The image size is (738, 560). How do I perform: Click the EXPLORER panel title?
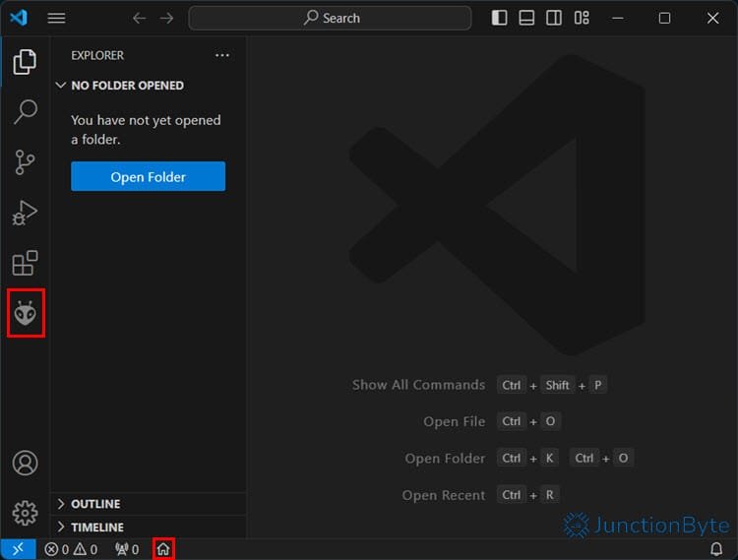(x=97, y=55)
